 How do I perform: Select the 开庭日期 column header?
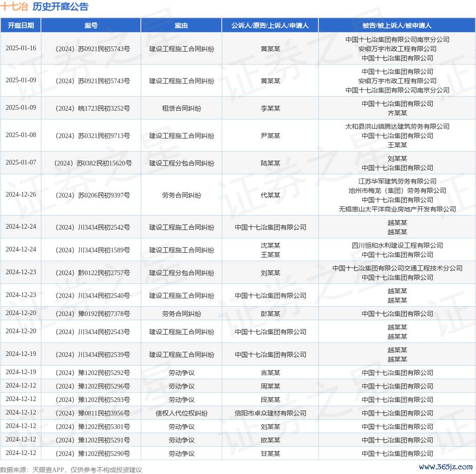pos(20,26)
